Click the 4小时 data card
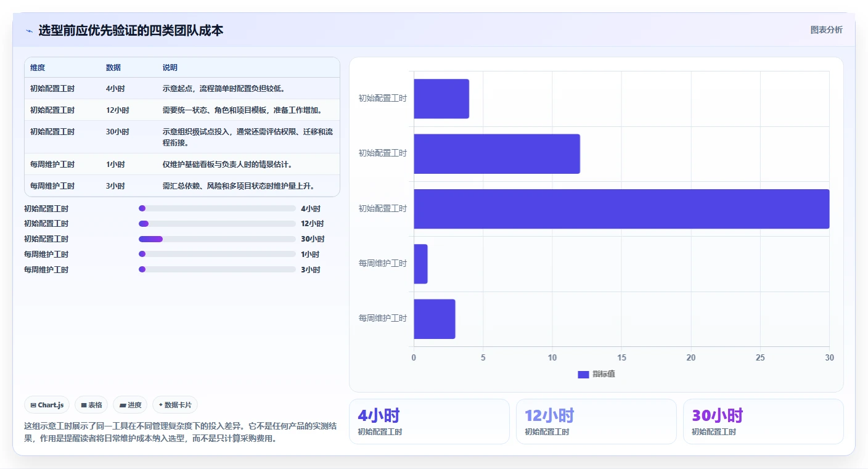Image resolution: width=868 pixels, height=469 pixels. click(x=429, y=422)
